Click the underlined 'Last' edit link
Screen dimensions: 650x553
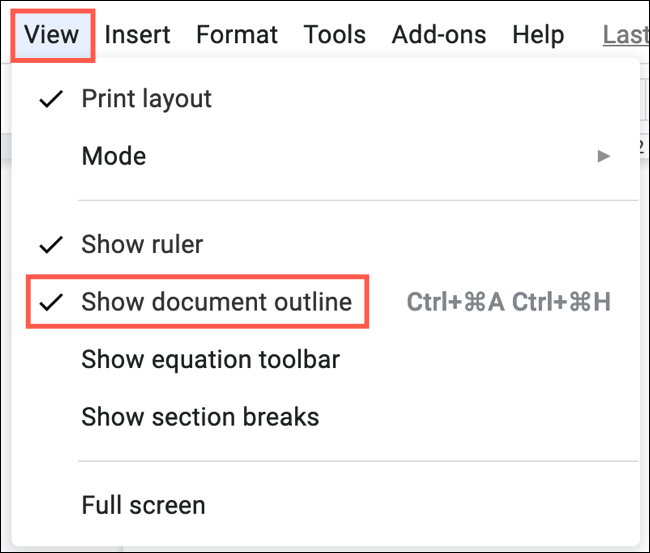pyautogui.click(x=624, y=35)
